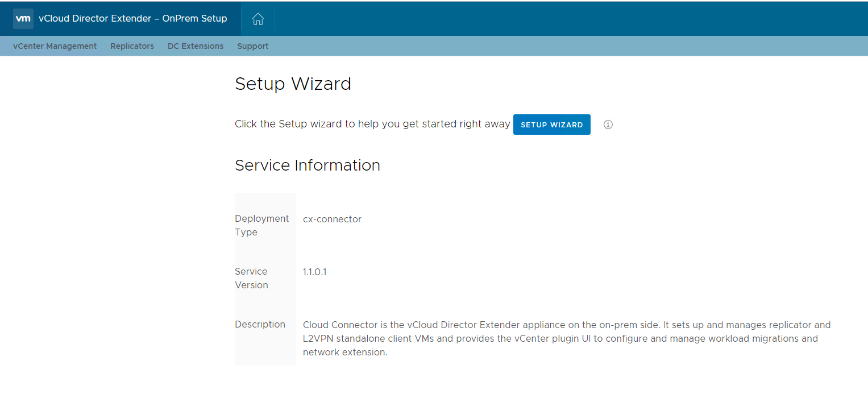Click the empty dark blue header bar area
The image size is (868, 402).
coord(568,18)
